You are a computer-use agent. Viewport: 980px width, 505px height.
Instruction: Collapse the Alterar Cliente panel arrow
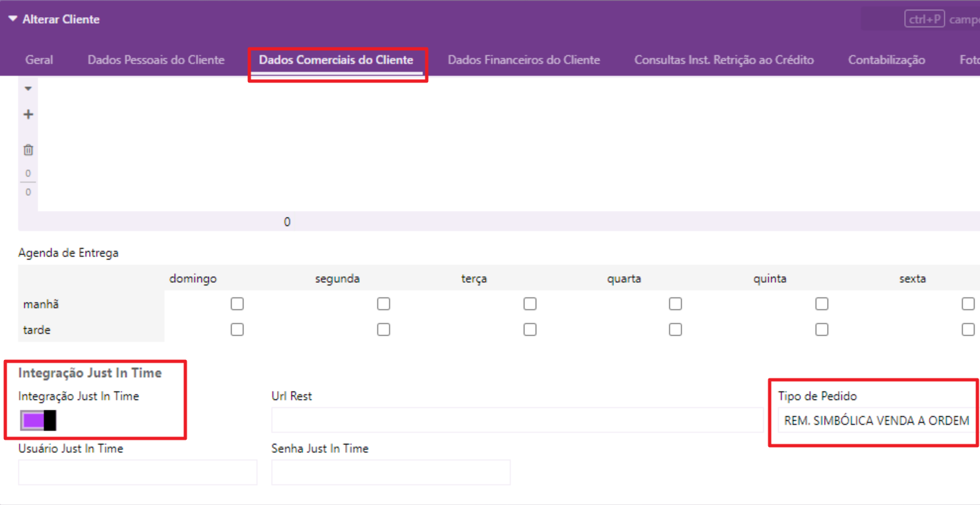13,19
